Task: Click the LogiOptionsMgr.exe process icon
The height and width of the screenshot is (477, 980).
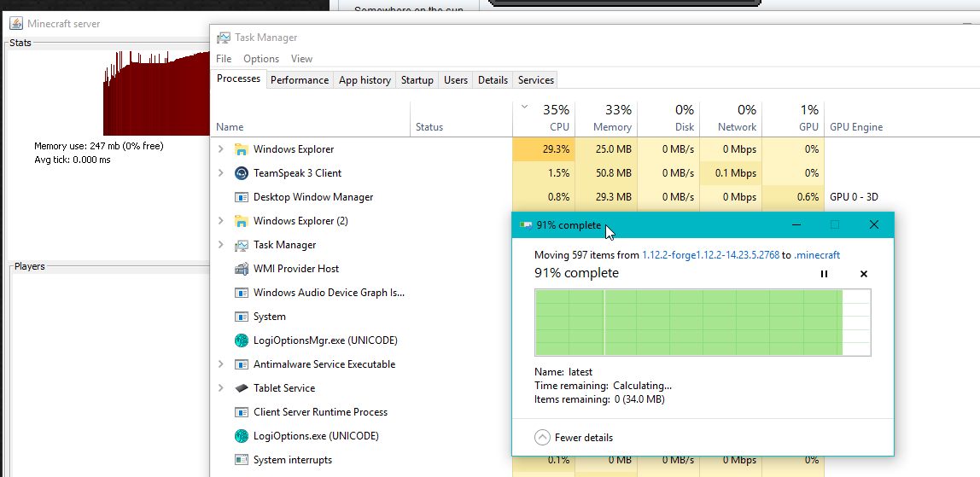Action: tap(242, 340)
